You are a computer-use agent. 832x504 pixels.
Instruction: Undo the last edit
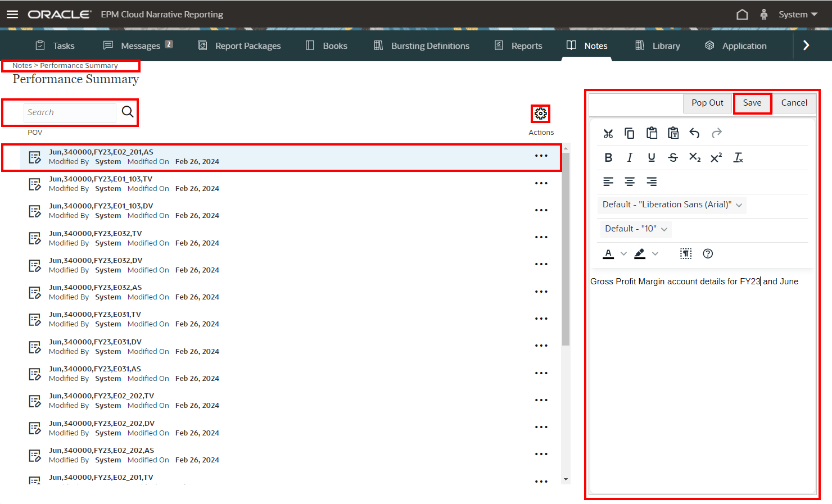(695, 133)
